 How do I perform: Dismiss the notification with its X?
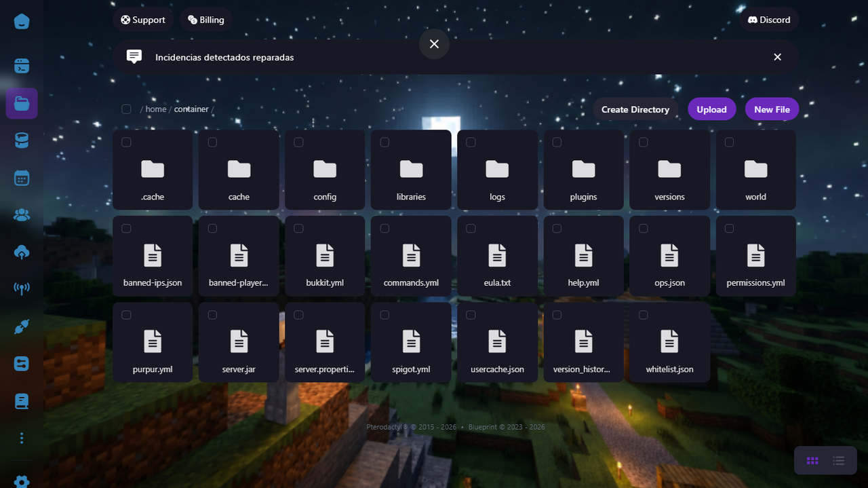pos(778,57)
